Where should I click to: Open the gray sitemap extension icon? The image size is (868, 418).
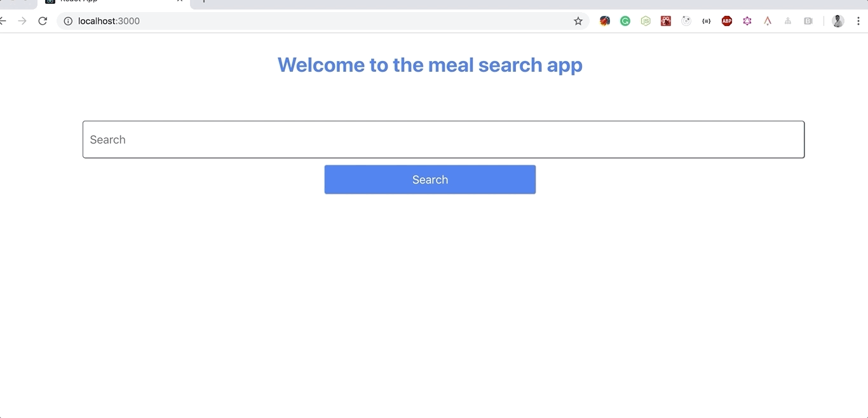[788, 21]
